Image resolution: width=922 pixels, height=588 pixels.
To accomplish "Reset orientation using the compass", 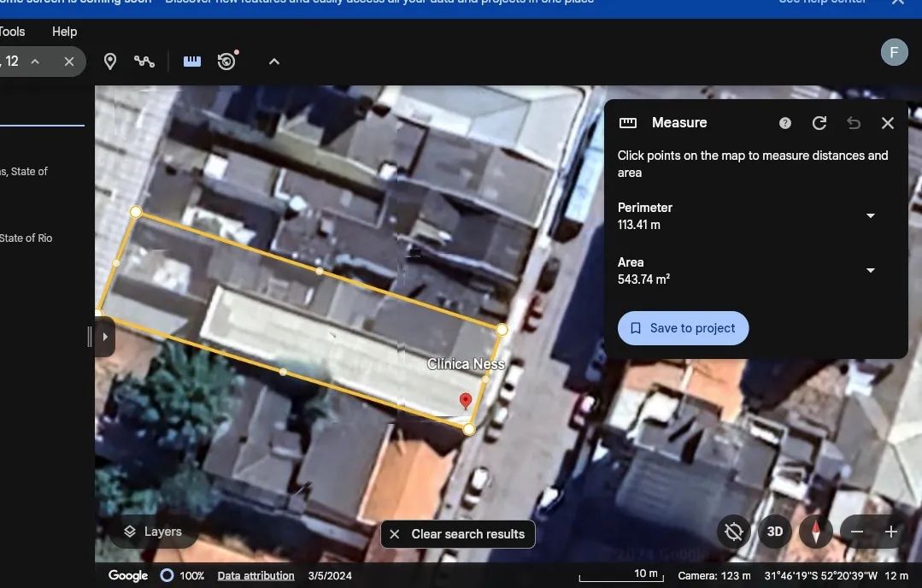I will click(816, 532).
